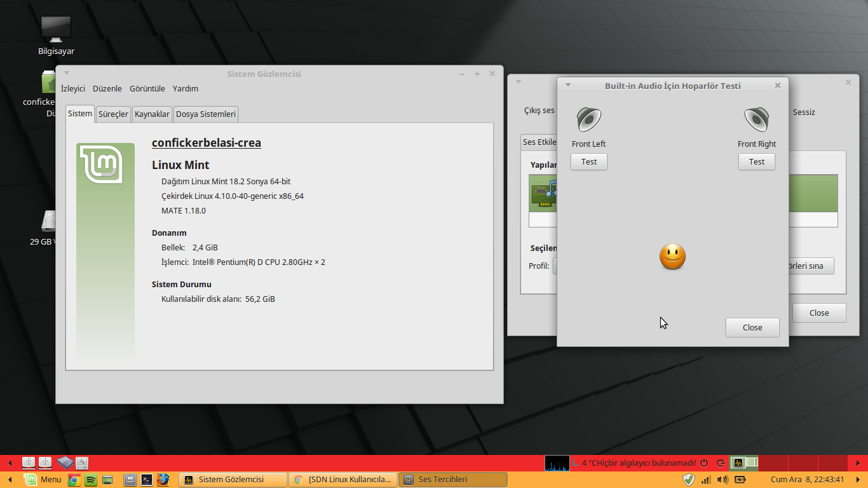The height and width of the screenshot is (488, 868).
Task: Open the Ses Tercihleri window menu arrow
Action: pos(518,82)
